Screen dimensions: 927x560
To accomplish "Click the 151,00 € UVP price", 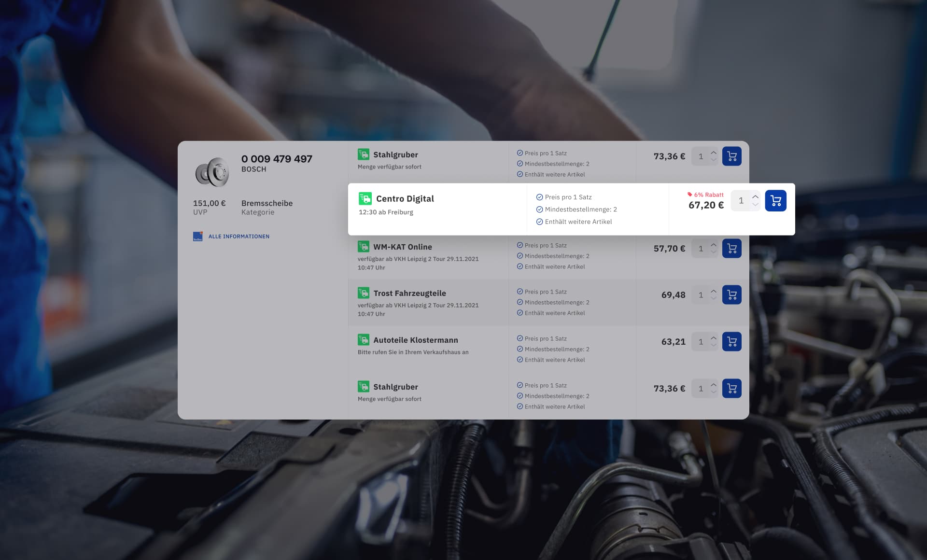I will pos(209,203).
